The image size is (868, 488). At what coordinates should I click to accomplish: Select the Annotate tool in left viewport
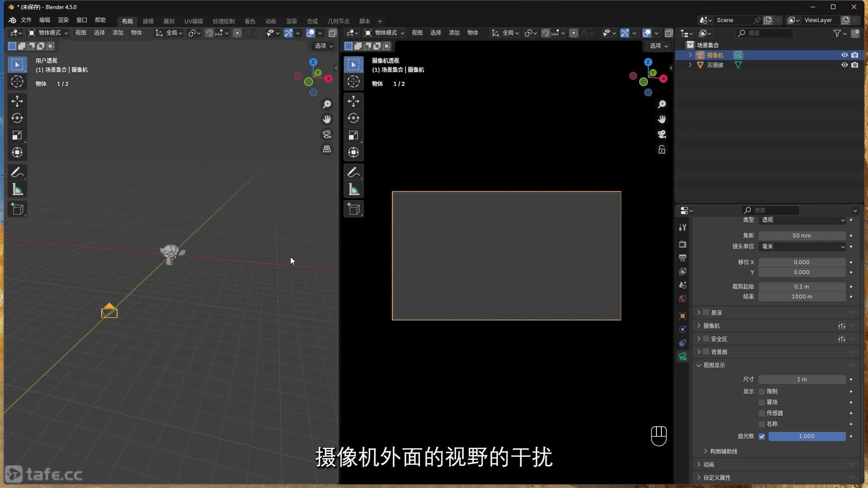tap(17, 173)
